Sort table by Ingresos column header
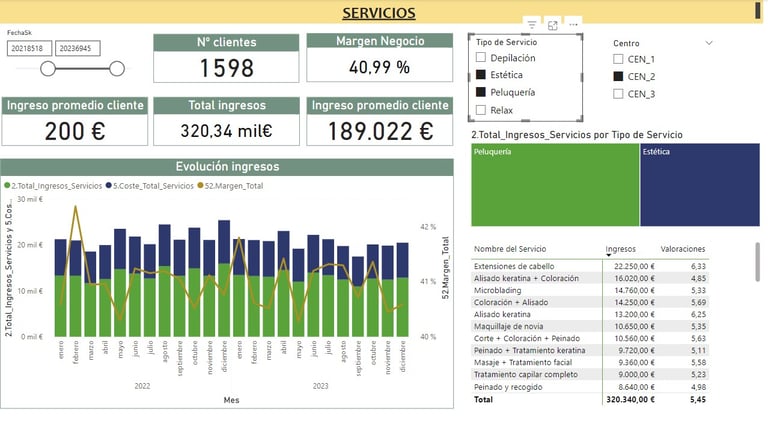 point(620,249)
